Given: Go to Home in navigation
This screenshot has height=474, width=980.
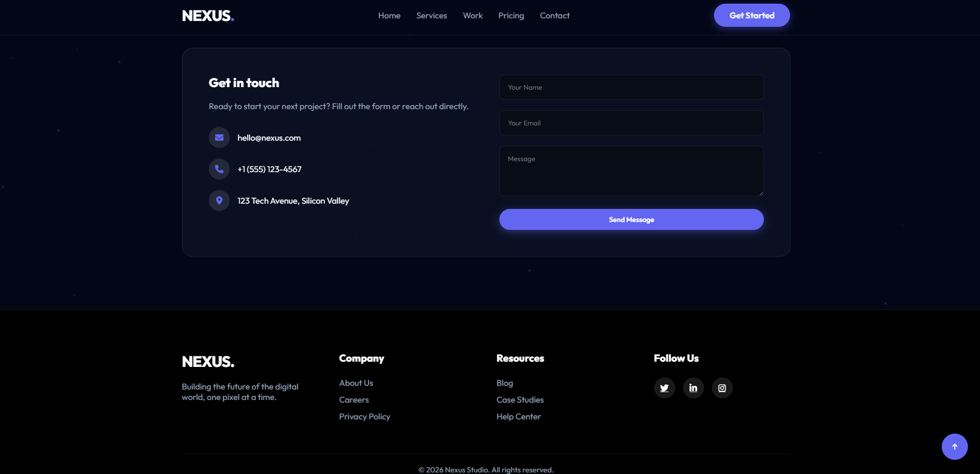Looking at the screenshot, I should pos(389,16).
